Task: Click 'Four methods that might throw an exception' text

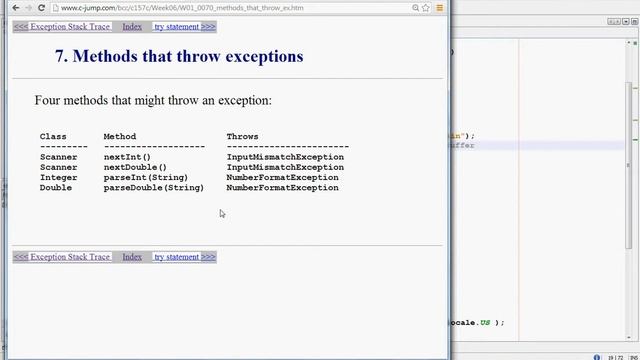Action: [x=153, y=100]
